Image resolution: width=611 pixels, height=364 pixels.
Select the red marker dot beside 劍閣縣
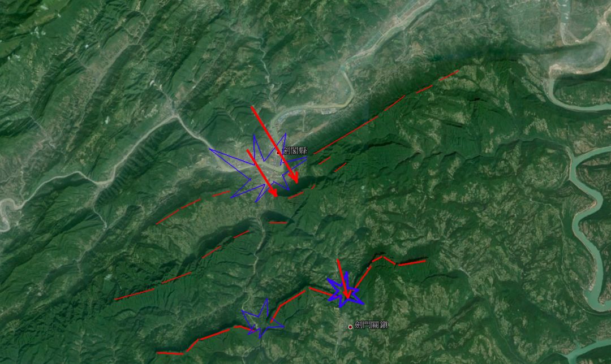click(x=278, y=153)
